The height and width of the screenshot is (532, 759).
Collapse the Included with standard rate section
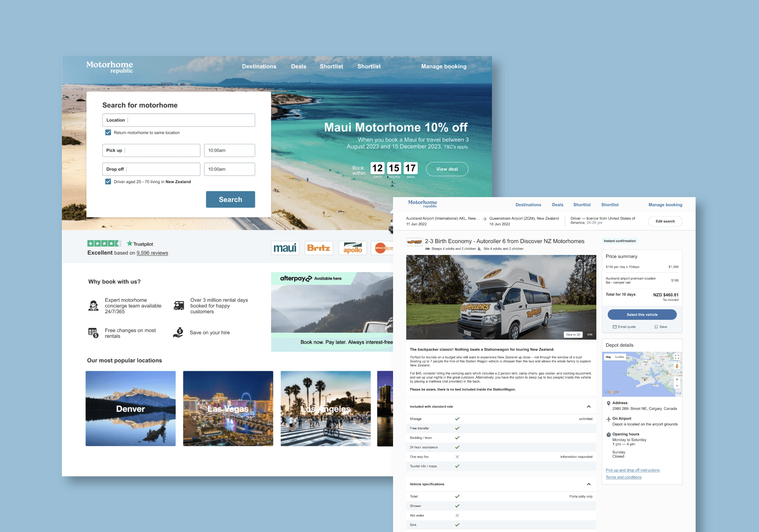(x=589, y=407)
